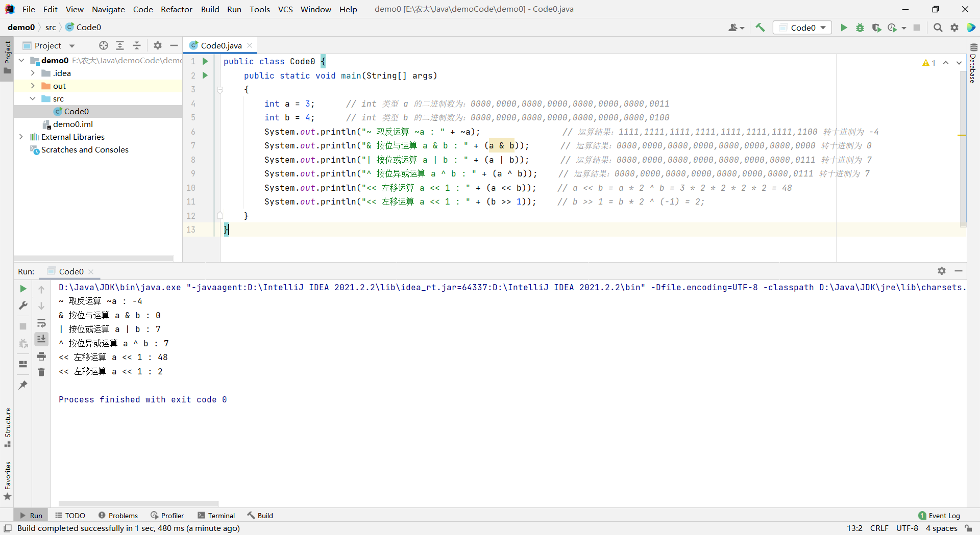Click the print icon in Run panel
980x535 pixels.
tap(41, 356)
